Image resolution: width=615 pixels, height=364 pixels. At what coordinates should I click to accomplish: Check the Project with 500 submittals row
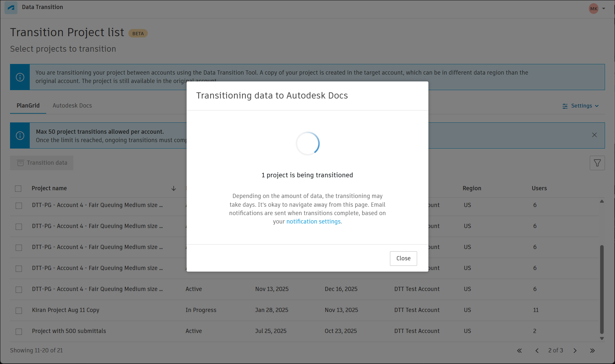[x=19, y=331]
